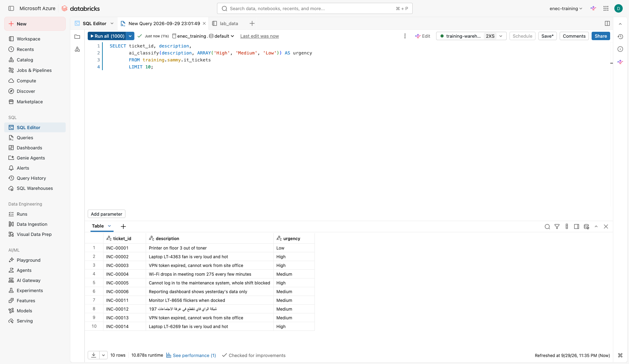Open the catalog schema browser icon
Image resolution: width=629 pixels, height=364 pixels.
tap(77, 49)
